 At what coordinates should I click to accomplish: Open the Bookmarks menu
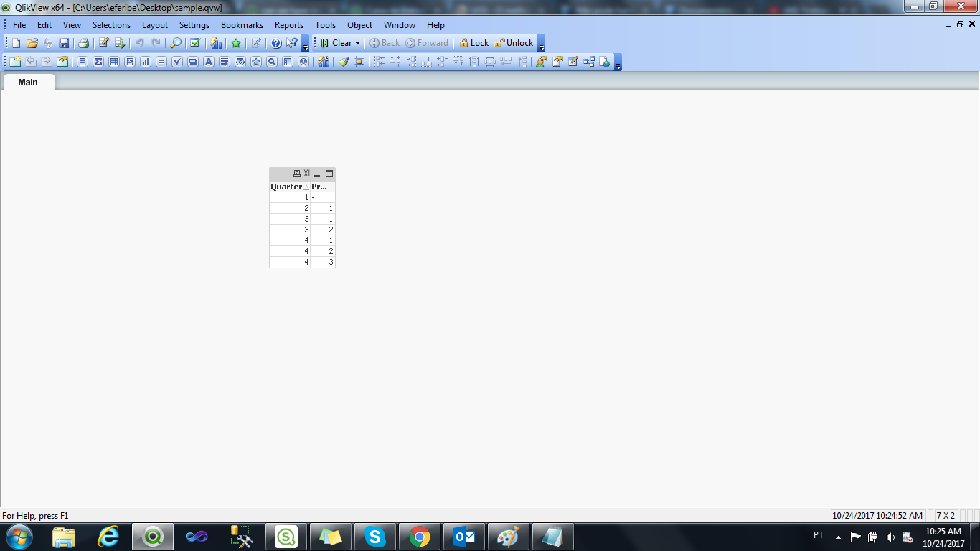(242, 25)
